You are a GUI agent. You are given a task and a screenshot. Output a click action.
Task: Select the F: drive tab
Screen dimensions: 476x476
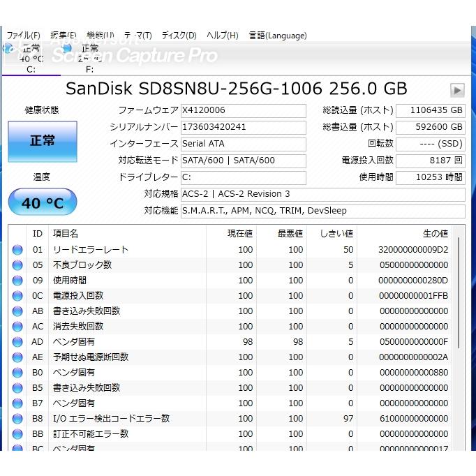click(89, 59)
